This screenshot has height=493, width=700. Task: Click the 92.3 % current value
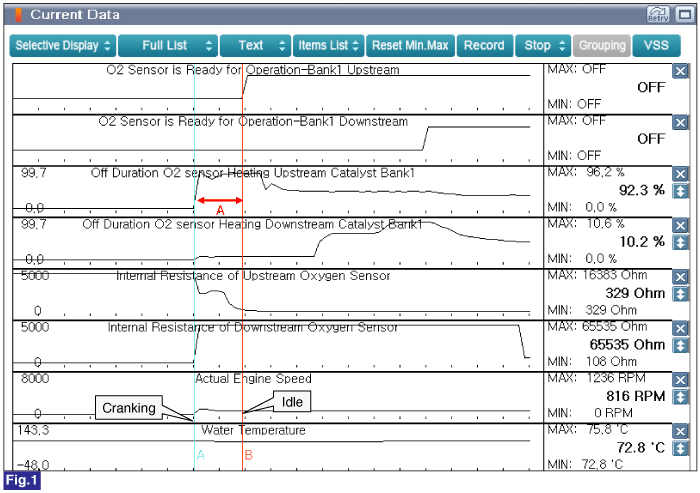tap(642, 190)
